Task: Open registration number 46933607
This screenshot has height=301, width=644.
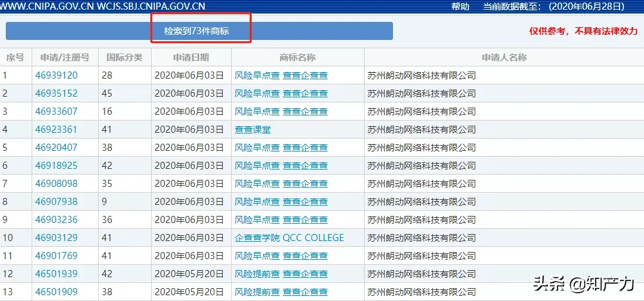Action: [56, 112]
